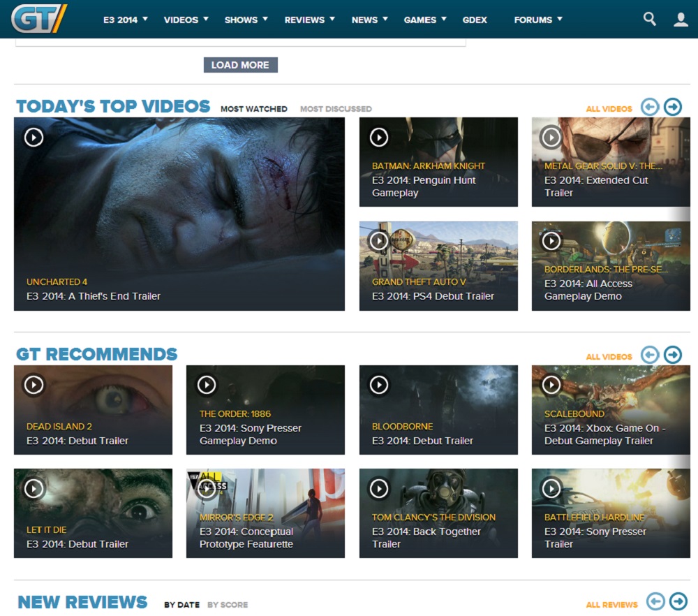Open Scalebound game title link
The image size is (698, 616).
pyautogui.click(x=574, y=413)
